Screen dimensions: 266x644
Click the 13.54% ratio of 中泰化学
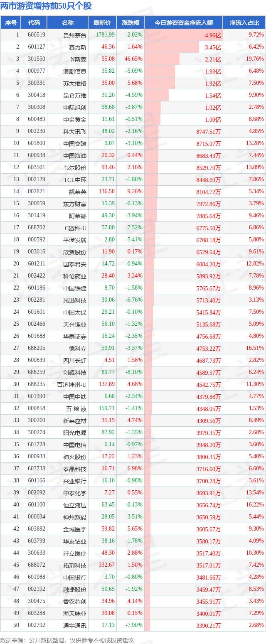coord(255,493)
